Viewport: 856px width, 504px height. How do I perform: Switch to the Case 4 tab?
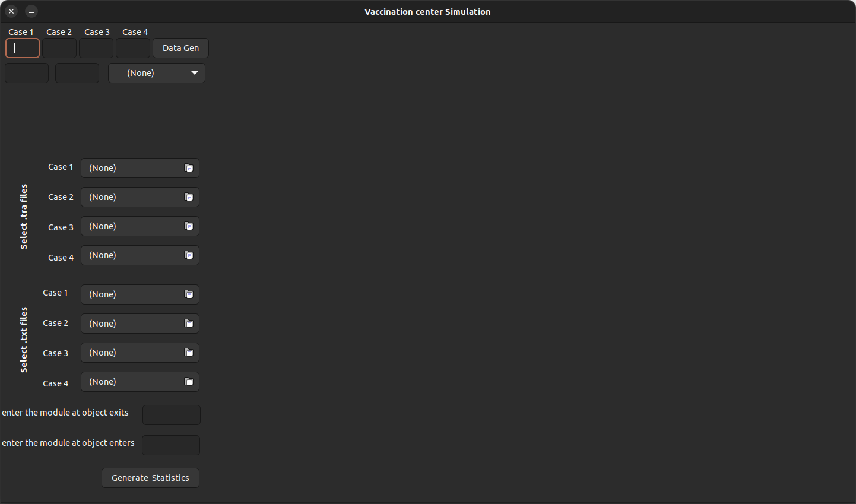click(135, 31)
